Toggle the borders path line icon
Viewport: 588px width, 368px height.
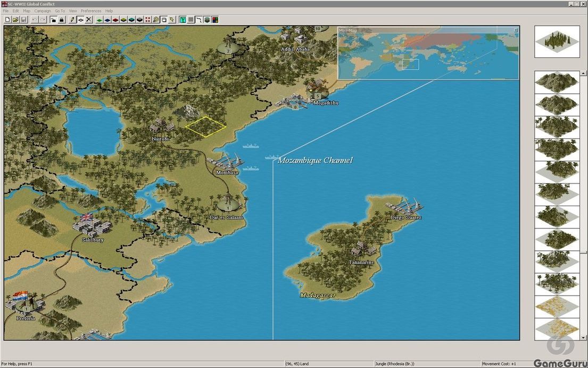tap(199, 20)
